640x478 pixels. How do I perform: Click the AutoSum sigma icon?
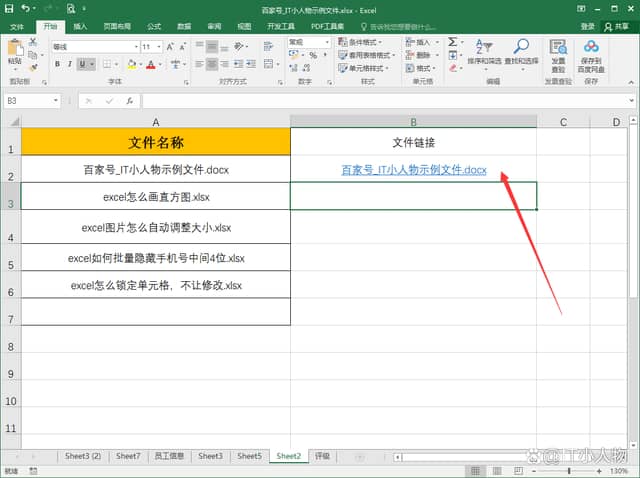click(452, 43)
